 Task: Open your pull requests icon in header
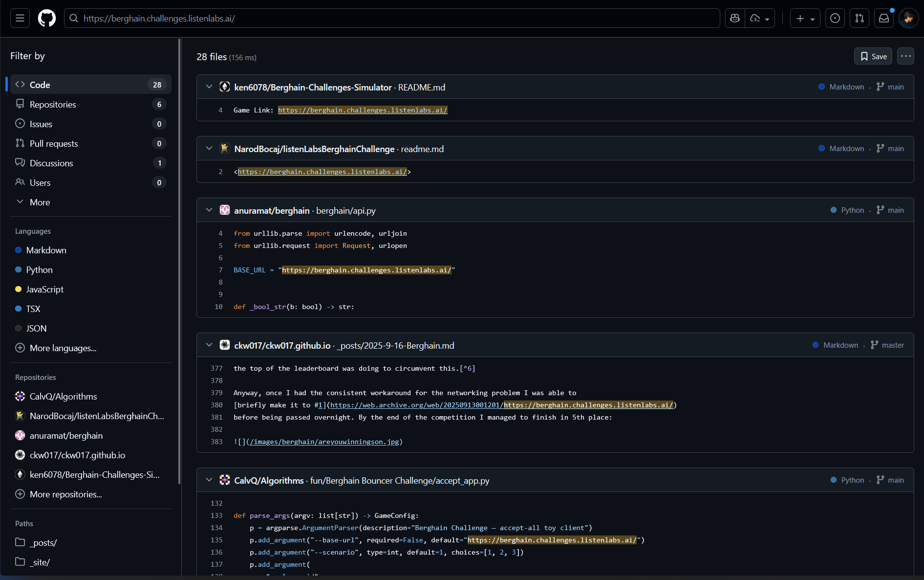860,18
